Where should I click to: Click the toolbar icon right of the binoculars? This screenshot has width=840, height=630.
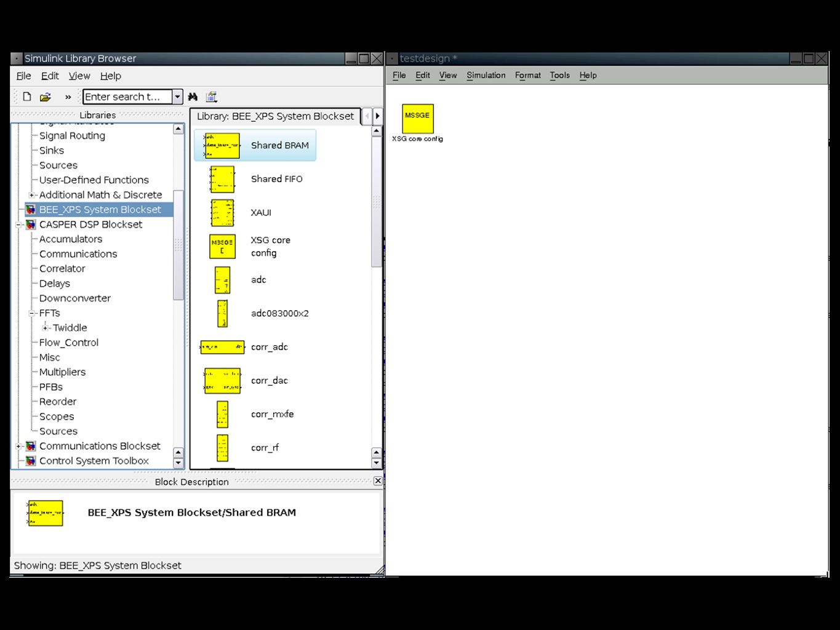click(x=212, y=97)
